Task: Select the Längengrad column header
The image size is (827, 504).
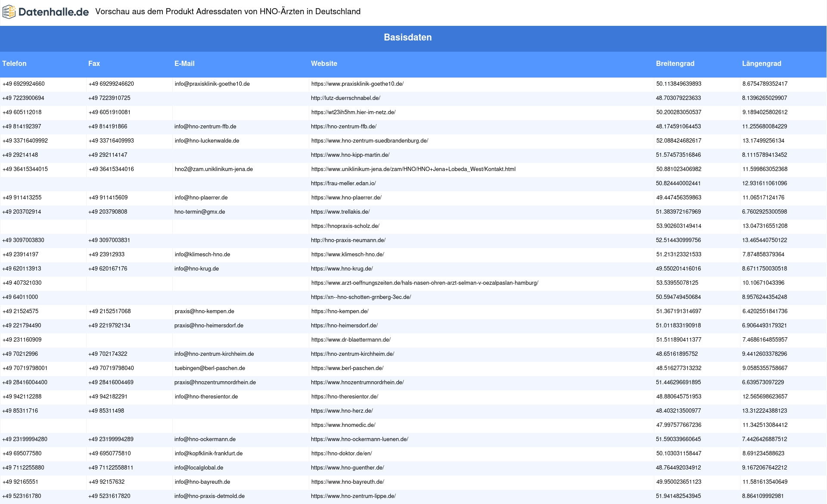Action: coord(762,64)
